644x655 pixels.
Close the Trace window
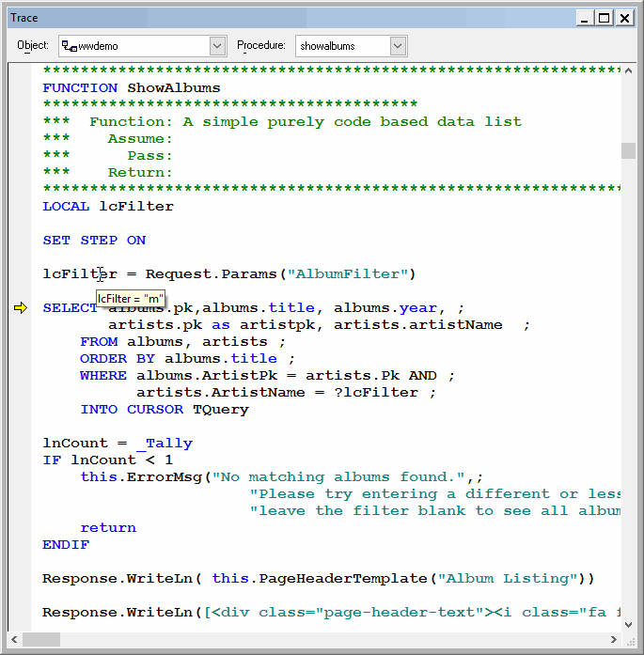(624, 18)
